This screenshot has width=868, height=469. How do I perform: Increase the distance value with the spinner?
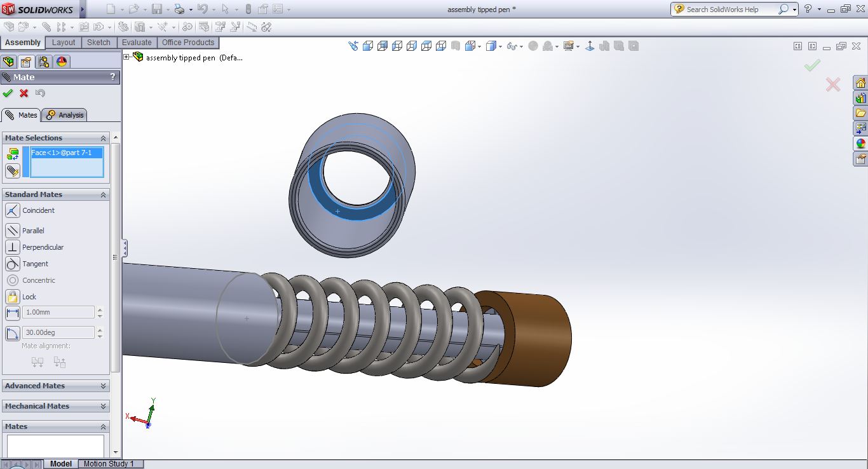pos(100,309)
